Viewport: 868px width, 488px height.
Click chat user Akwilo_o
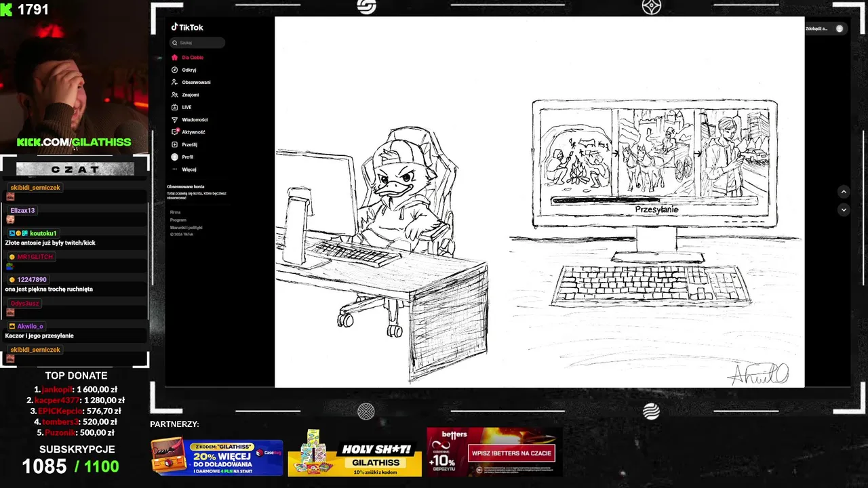pyautogui.click(x=30, y=326)
